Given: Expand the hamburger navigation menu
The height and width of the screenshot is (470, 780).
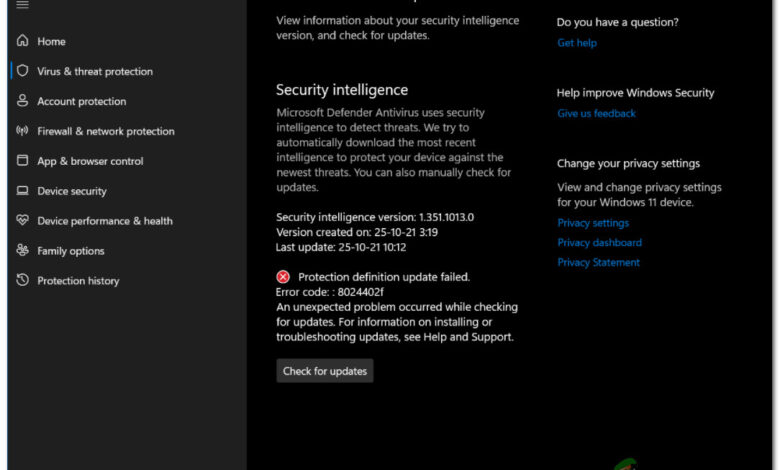Looking at the screenshot, I should coord(23,5).
